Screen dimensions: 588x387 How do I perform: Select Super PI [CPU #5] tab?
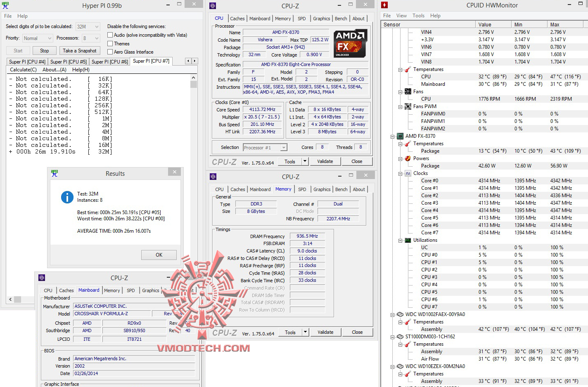pos(69,62)
